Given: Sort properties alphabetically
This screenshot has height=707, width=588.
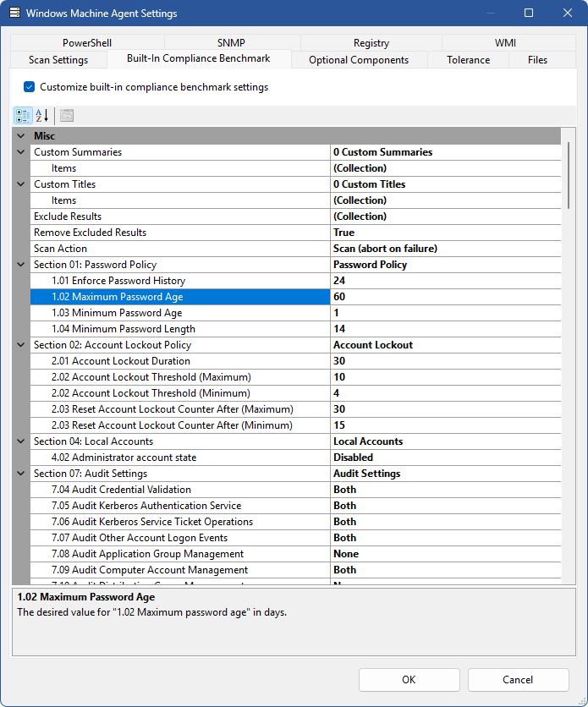Looking at the screenshot, I should (x=42, y=115).
